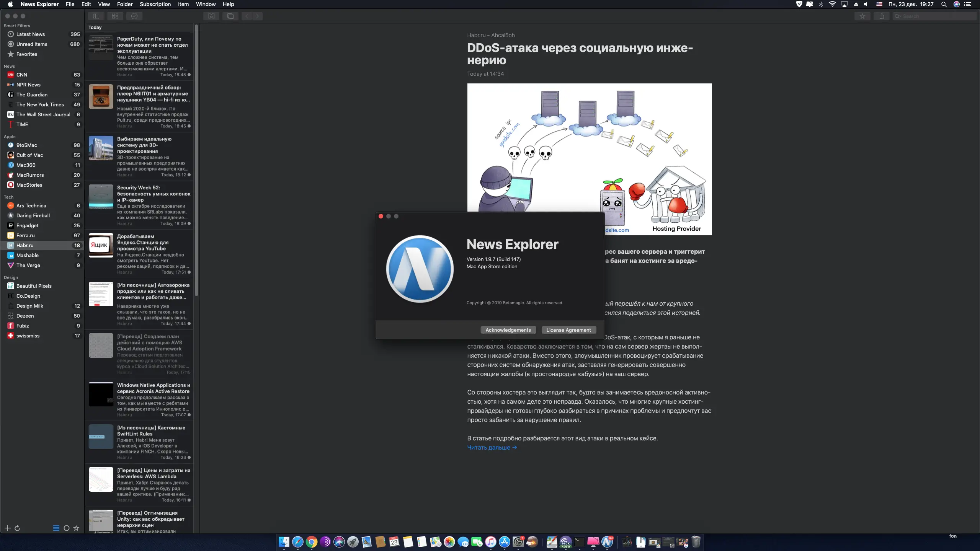Select the swissmiss feed
The width and height of the screenshot is (980, 551).
point(42,336)
